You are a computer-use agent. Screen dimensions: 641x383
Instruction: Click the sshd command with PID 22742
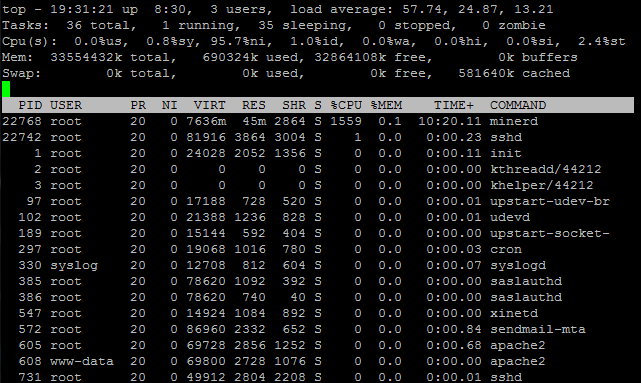coord(506,137)
